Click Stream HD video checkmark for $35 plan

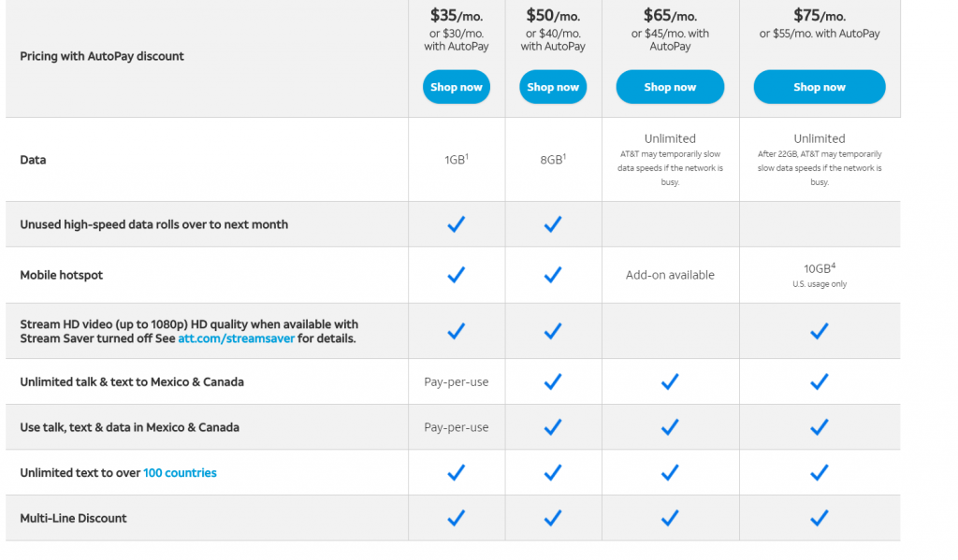tap(457, 331)
